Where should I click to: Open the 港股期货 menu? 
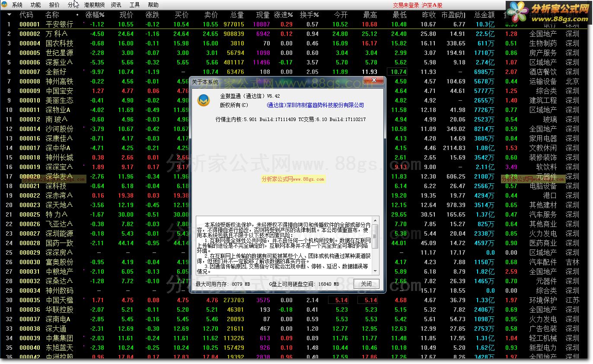(94, 5)
